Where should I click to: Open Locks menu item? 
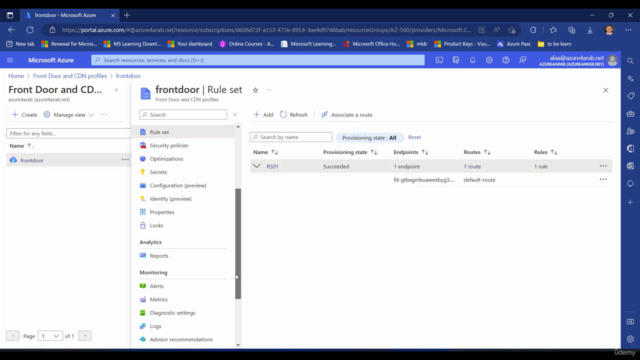coord(156,226)
